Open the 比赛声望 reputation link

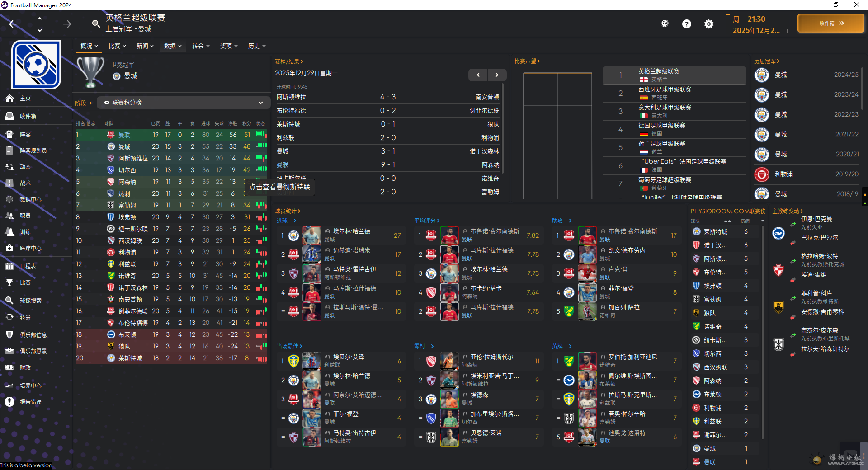(x=527, y=61)
